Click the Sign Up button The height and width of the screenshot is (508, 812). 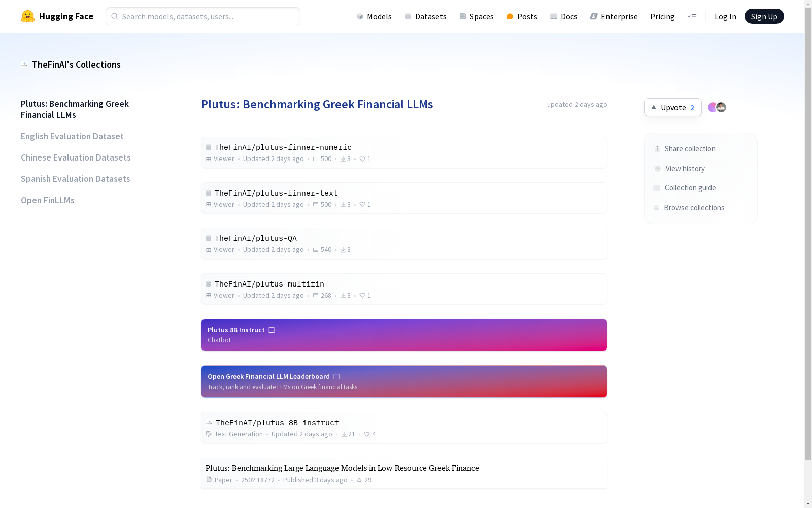764,16
